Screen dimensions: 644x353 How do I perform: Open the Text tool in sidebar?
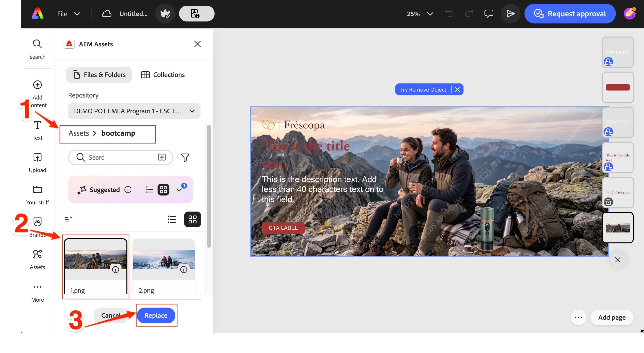pos(37,130)
